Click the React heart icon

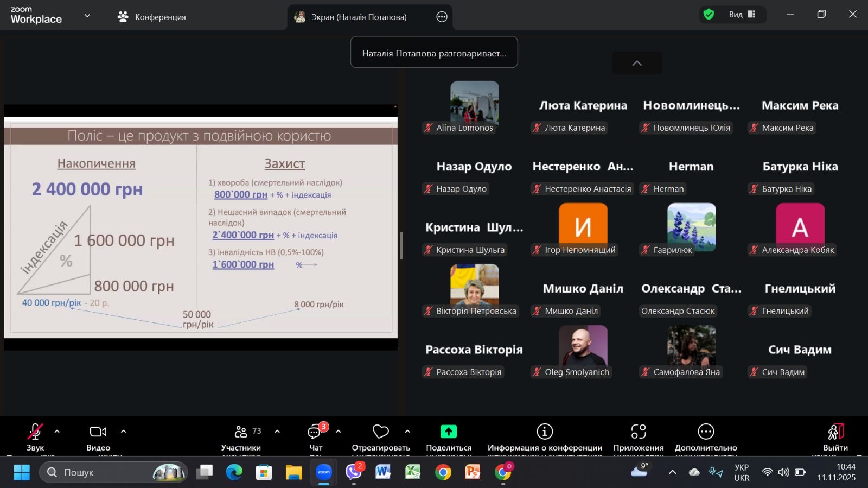381,432
